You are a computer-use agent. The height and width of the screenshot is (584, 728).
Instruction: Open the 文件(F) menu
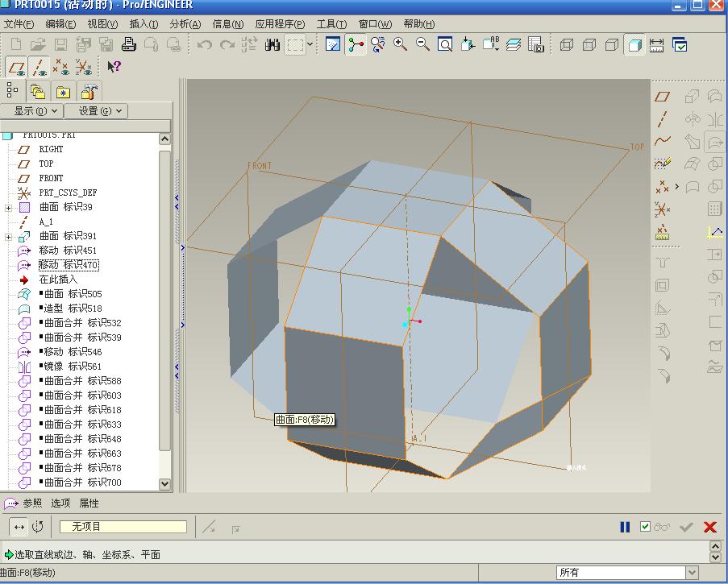19,24
